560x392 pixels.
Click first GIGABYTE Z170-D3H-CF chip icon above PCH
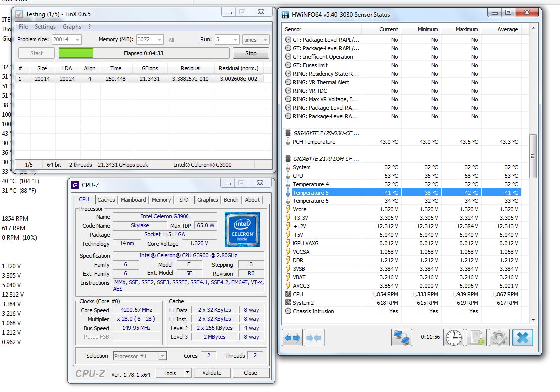click(x=288, y=133)
